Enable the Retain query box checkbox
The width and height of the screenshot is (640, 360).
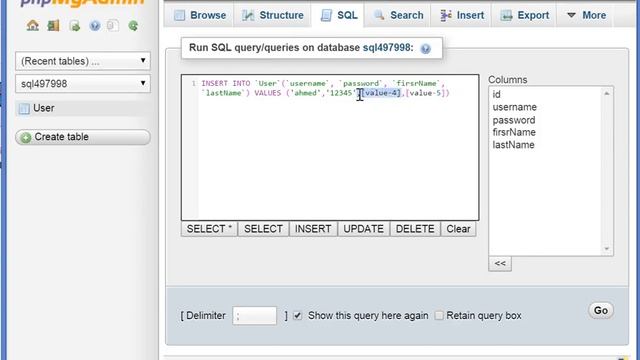point(439,316)
